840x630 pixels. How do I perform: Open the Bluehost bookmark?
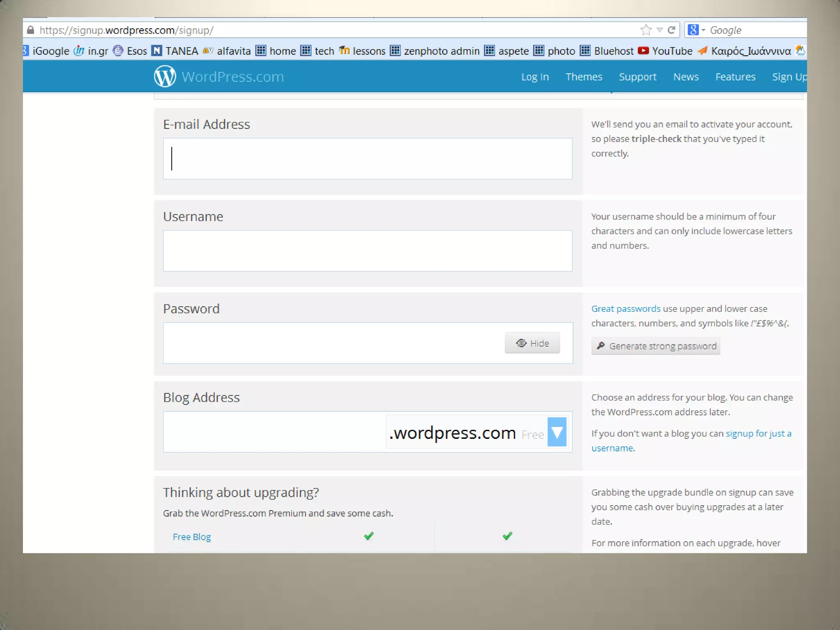pyautogui.click(x=607, y=51)
